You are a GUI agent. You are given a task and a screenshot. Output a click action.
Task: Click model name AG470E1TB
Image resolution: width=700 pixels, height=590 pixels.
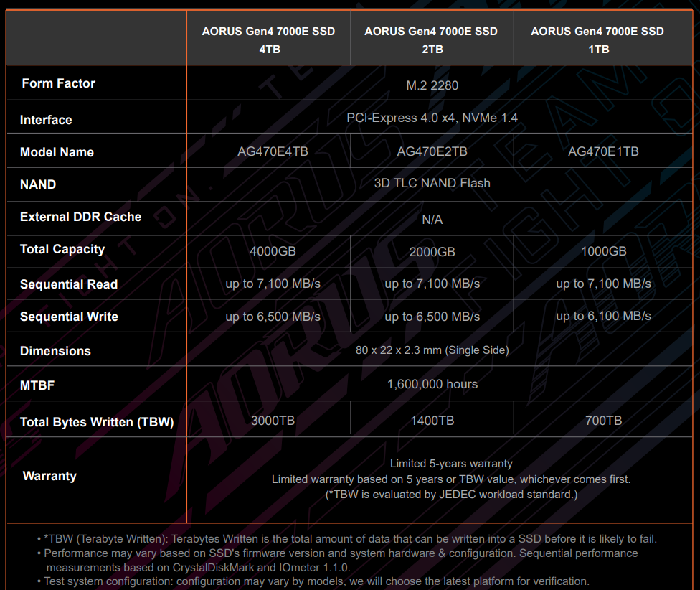[x=603, y=151]
